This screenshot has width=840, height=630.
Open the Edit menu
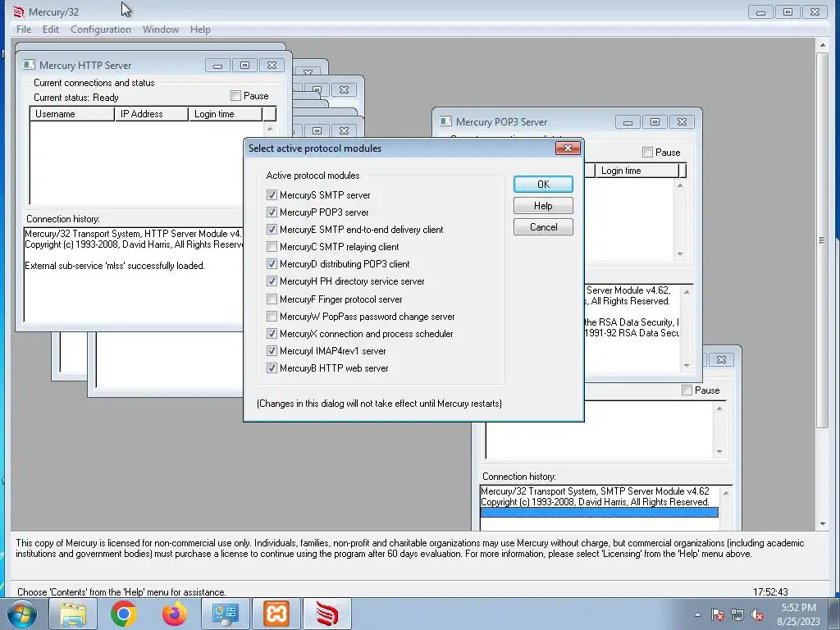click(51, 30)
